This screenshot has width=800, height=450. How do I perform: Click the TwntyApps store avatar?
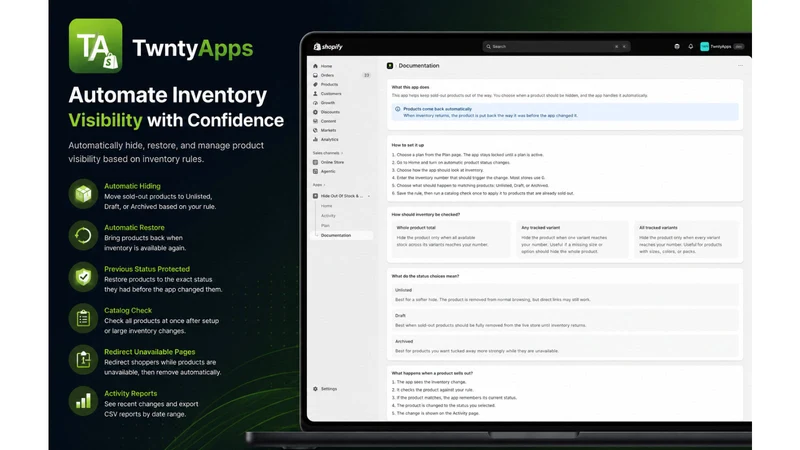[x=705, y=46]
